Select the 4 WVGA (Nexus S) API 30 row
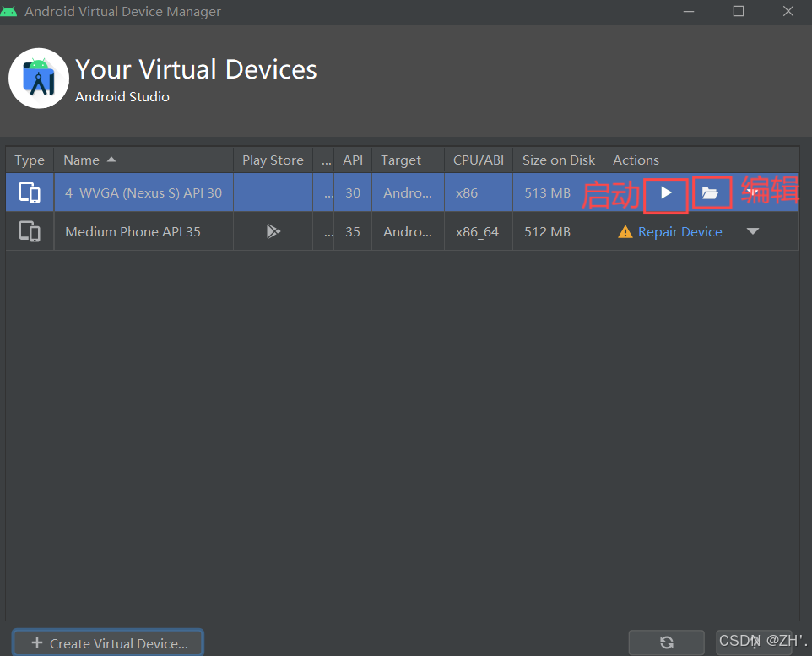The height and width of the screenshot is (656, 812). click(x=402, y=192)
